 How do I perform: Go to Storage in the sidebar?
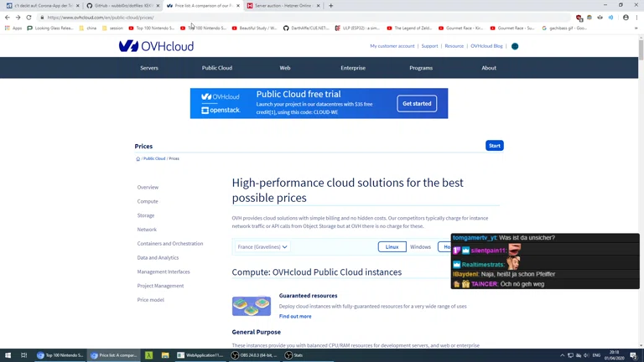pos(146,215)
